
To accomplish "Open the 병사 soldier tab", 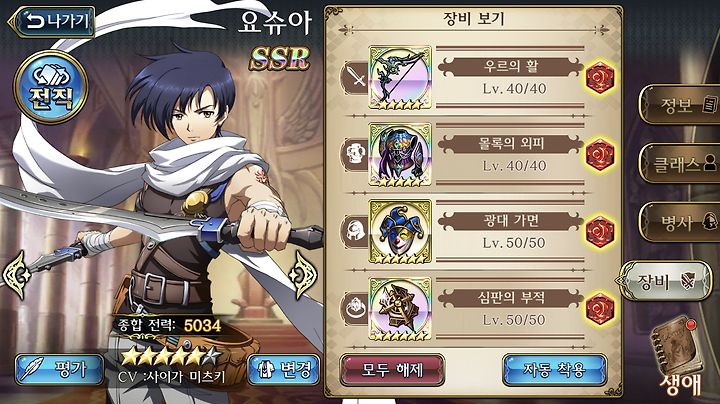I will coord(681,223).
